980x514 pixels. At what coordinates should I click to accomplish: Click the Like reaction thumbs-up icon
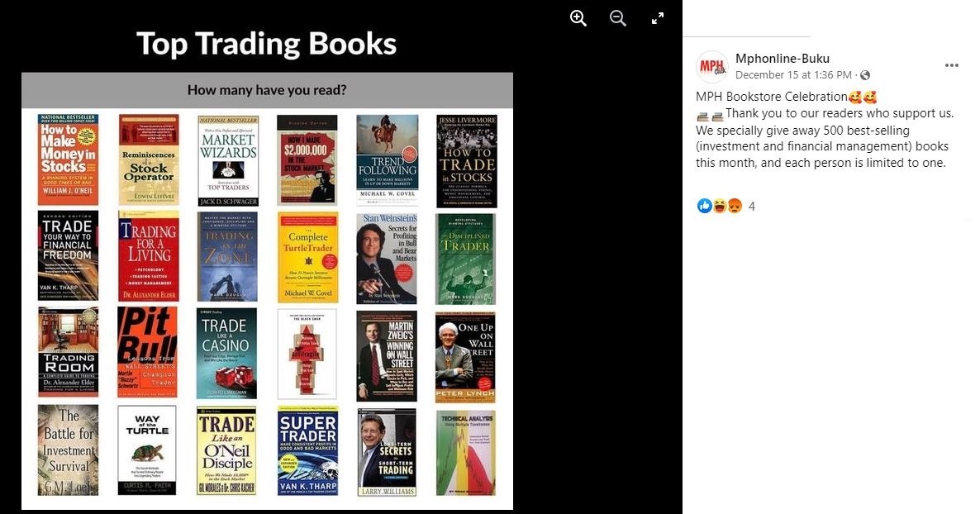point(704,206)
